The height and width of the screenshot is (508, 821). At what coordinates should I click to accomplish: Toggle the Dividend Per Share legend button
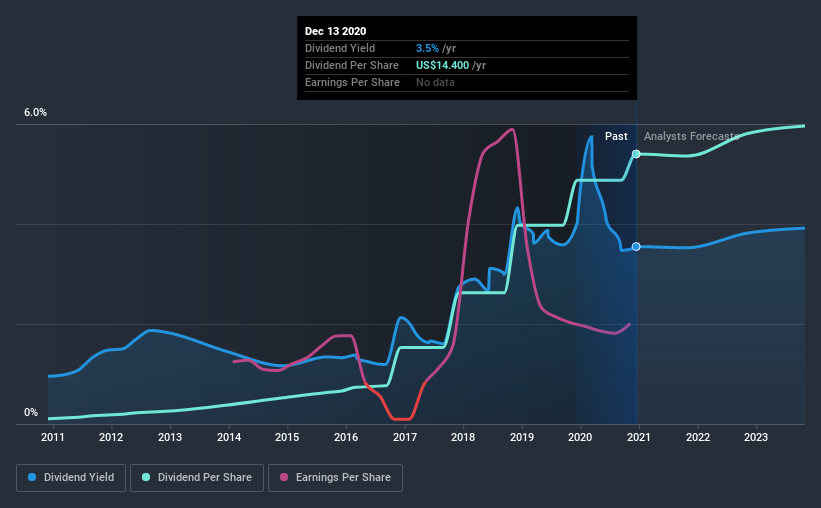tap(197, 478)
